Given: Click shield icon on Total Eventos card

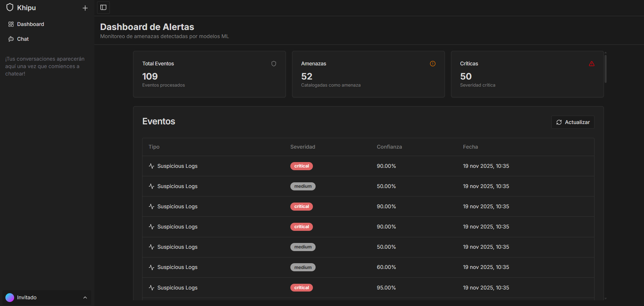Looking at the screenshot, I should pos(274,64).
